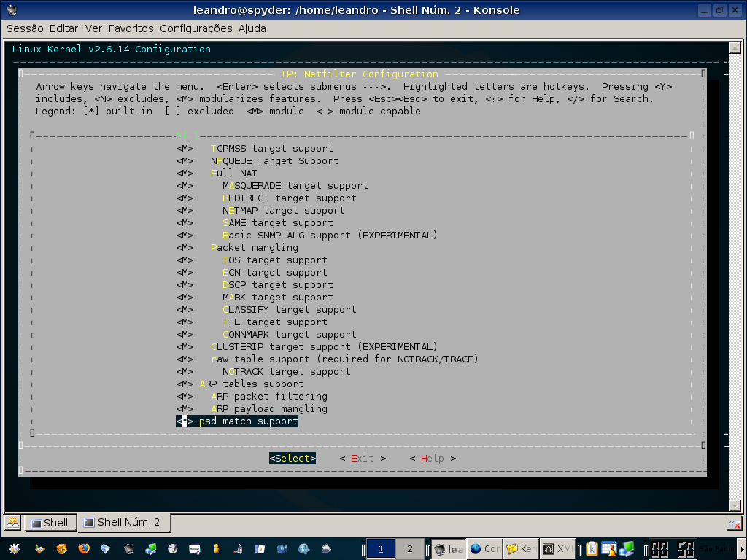747x560 pixels.
Task: Click the globe with arrows launcher icon
Action: click(303, 549)
